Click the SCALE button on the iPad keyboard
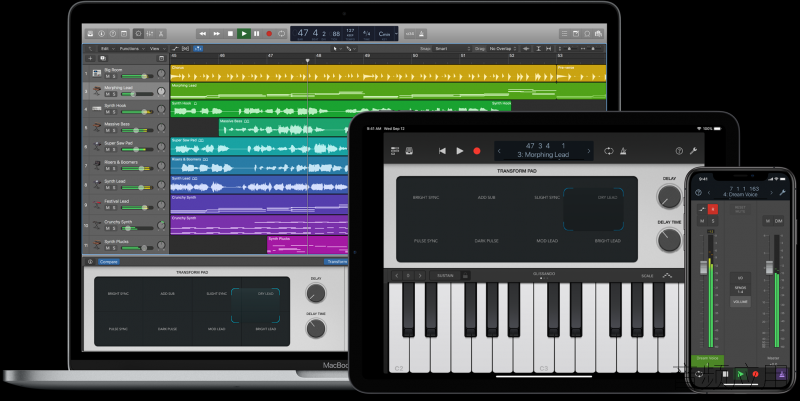Screen dimensions: 800x401 click(647, 275)
